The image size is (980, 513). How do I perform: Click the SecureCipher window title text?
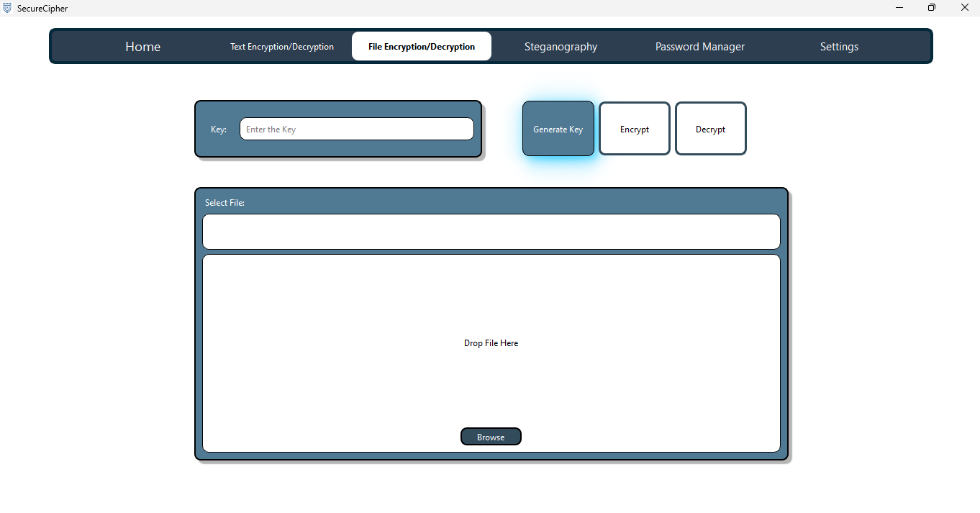42,9
